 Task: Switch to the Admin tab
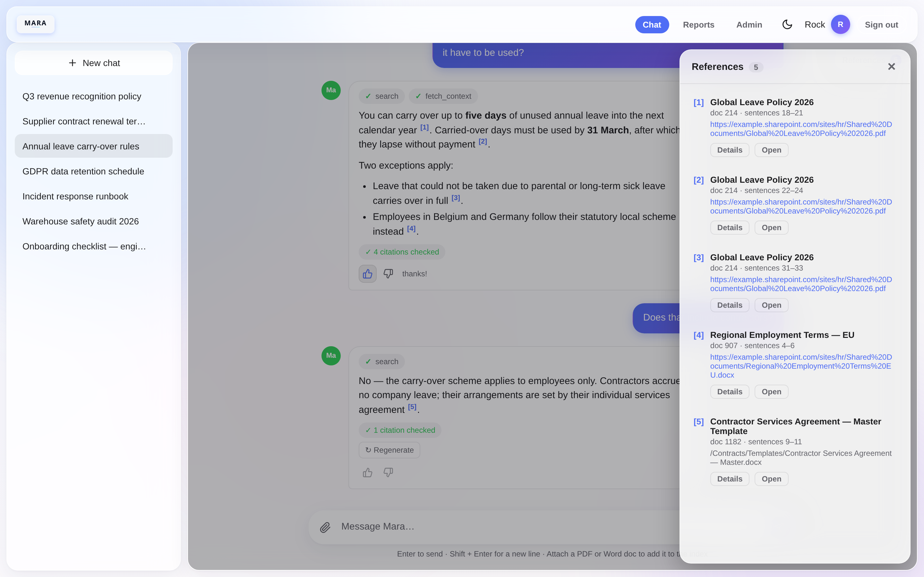pos(749,24)
